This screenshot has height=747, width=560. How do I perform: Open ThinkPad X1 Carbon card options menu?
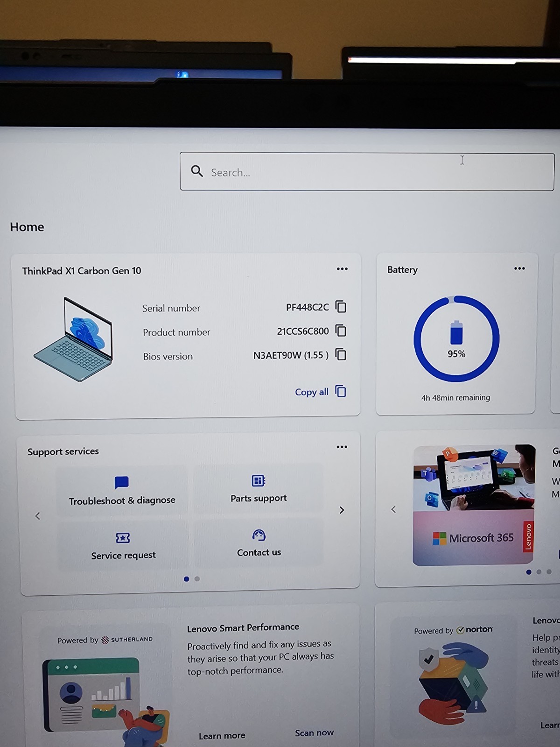point(342,269)
